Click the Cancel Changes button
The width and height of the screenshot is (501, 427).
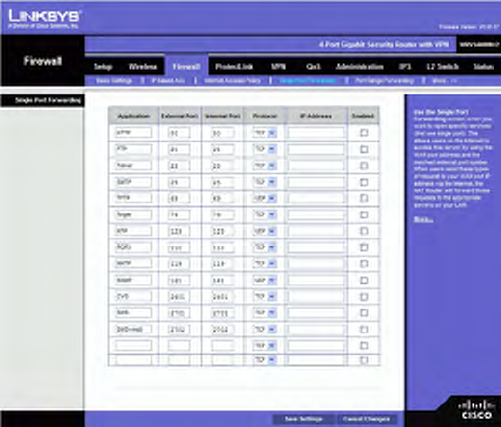pyautogui.click(x=366, y=419)
